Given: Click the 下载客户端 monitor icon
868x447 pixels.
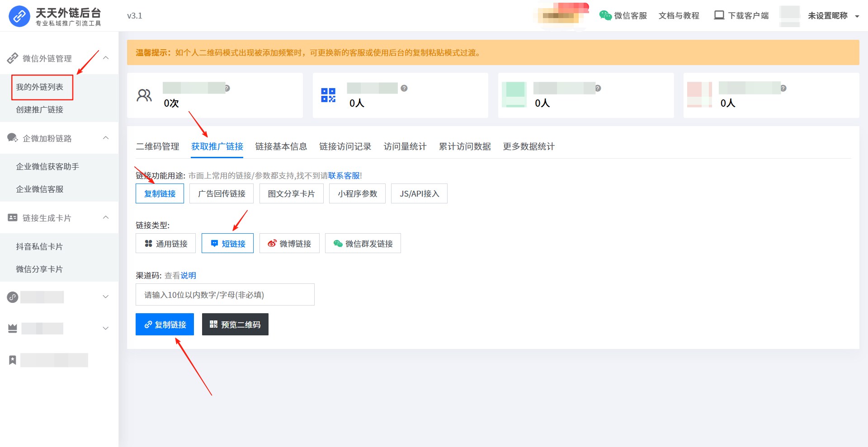Looking at the screenshot, I should (719, 15).
